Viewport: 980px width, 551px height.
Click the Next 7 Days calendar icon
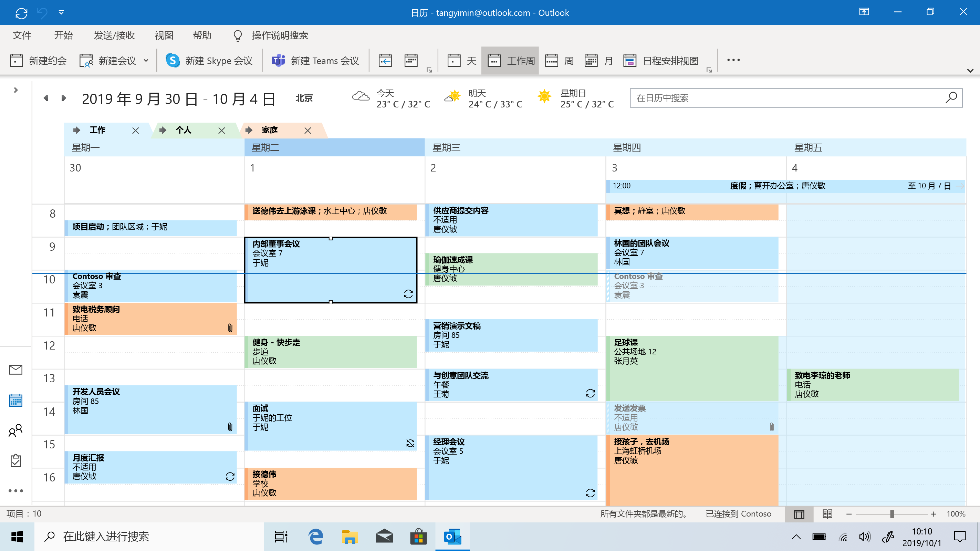pyautogui.click(x=411, y=61)
